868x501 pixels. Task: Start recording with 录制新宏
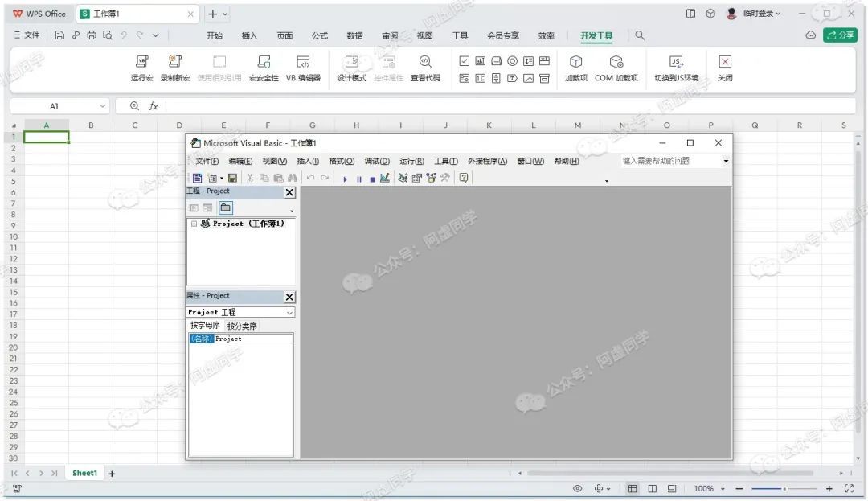pyautogui.click(x=174, y=63)
